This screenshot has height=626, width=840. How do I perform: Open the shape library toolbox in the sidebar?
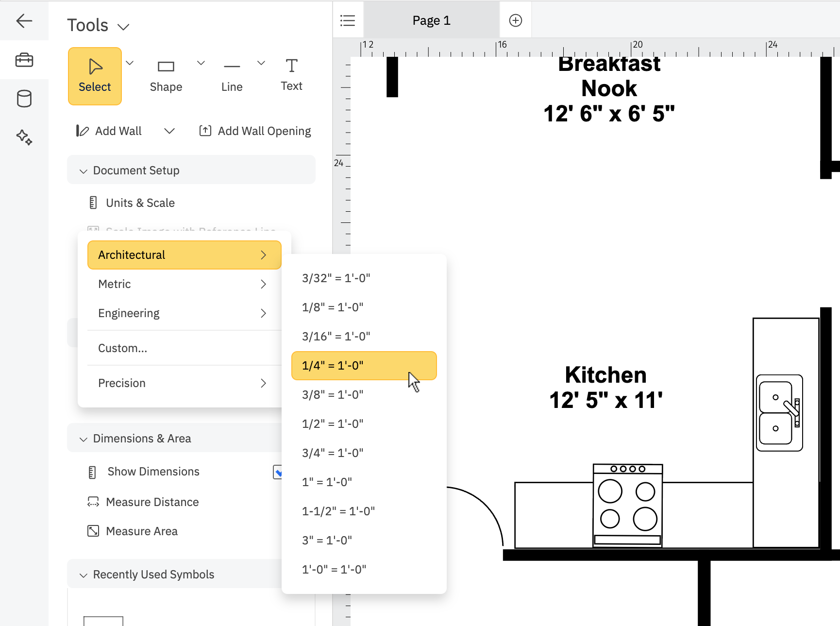point(24,60)
